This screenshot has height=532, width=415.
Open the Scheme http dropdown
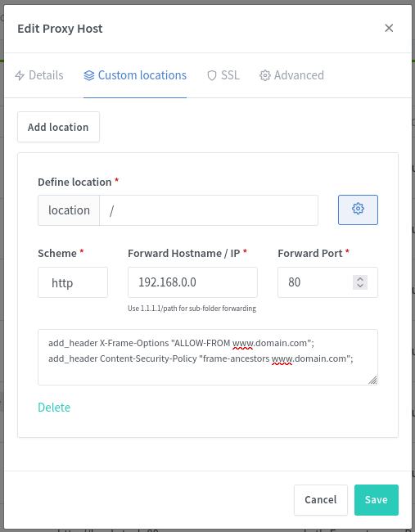pyautogui.click(x=73, y=282)
